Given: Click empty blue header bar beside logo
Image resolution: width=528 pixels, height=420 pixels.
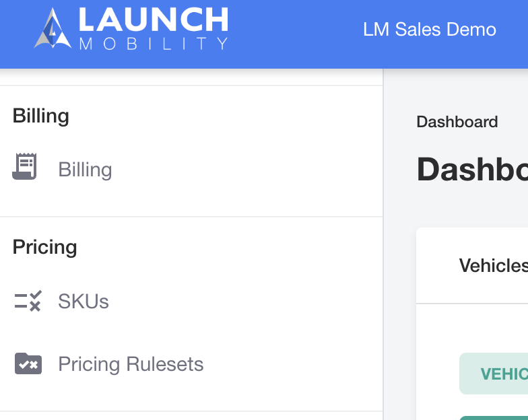Looking at the screenshot, I should point(296,34).
